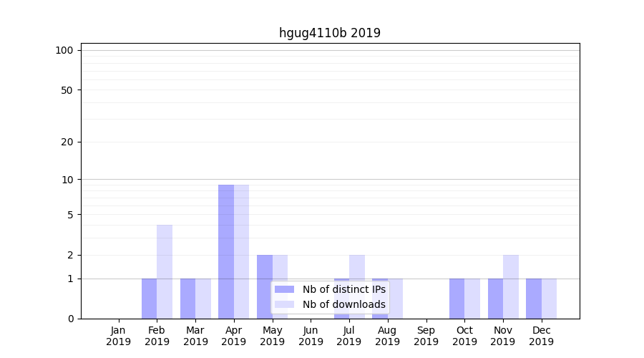644x358 pixels.
Task: Click the 'Nb of downloads' legend swatch
Action: tap(284, 304)
